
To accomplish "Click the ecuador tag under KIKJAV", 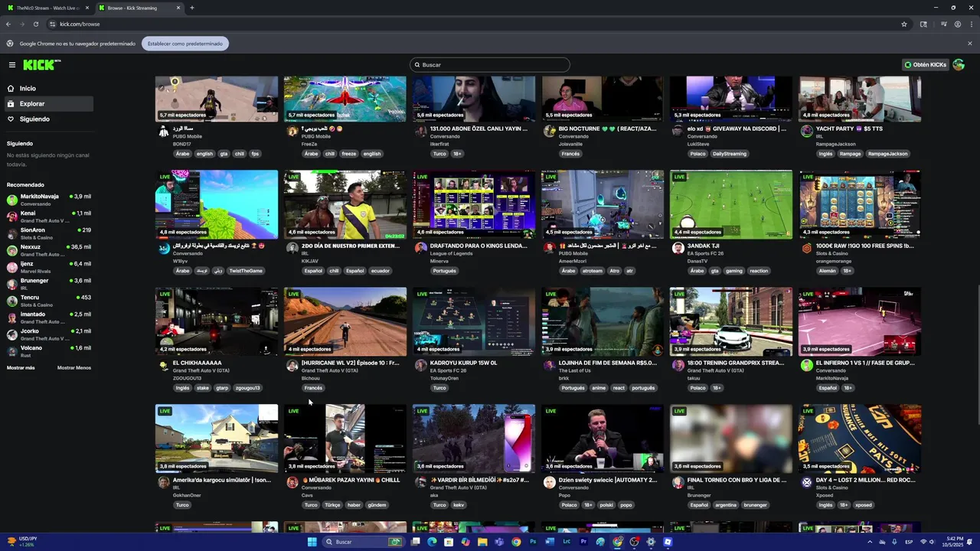I will [x=381, y=271].
